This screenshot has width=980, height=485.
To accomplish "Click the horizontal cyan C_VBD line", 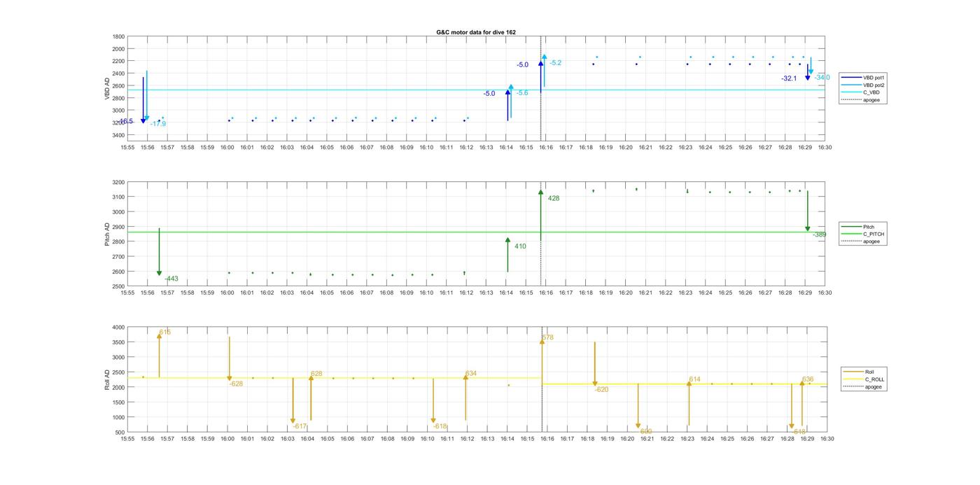I will click(x=476, y=90).
